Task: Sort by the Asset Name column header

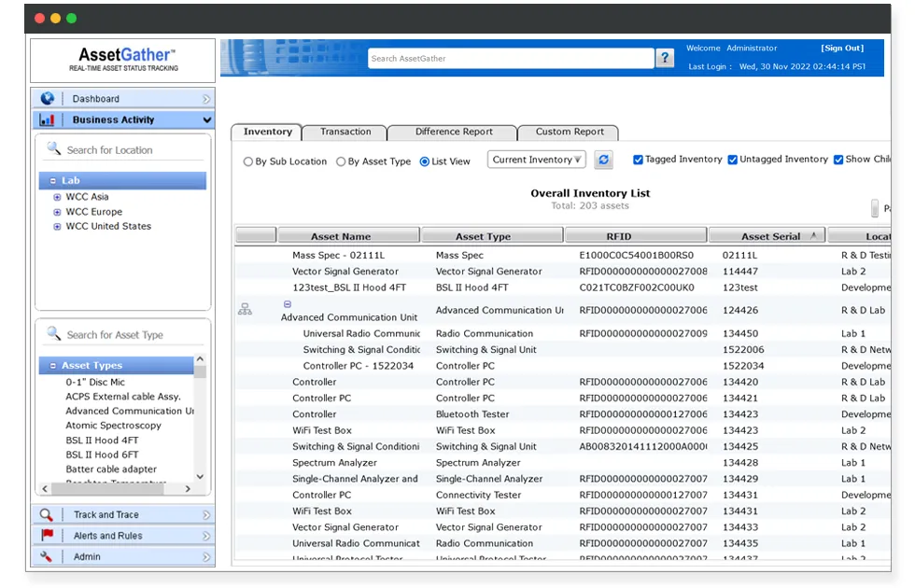Action: pos(348,235)
